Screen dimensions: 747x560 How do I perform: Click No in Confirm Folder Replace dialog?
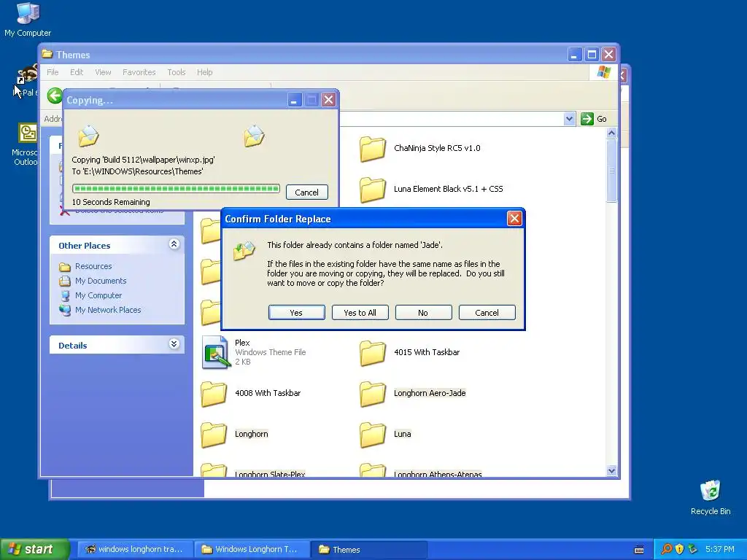tap(423, 313)
